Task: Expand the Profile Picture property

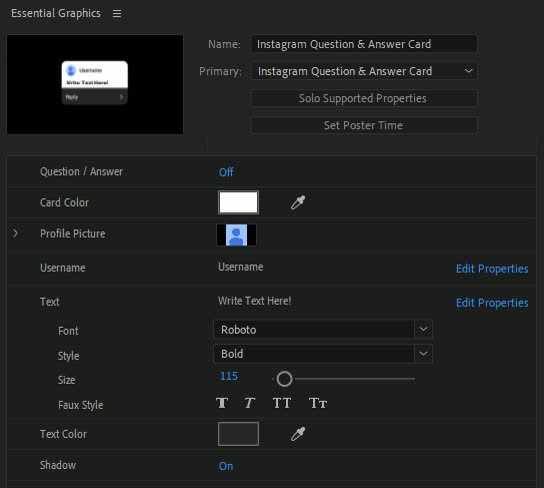Action: click(x=16, y=233)
